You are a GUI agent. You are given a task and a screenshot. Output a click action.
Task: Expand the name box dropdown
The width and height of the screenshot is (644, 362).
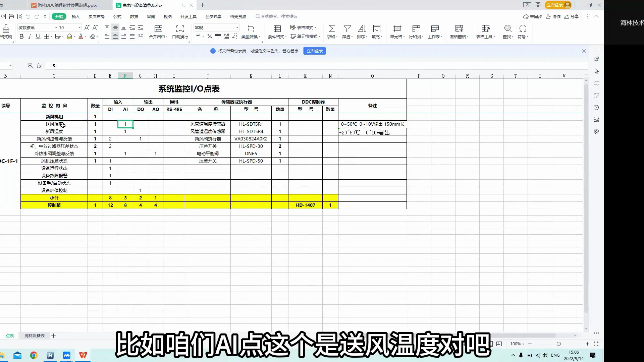tap(10, 66)
